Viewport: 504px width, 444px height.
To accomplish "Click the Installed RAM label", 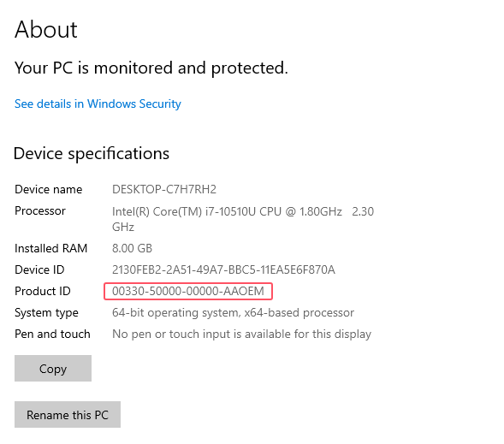I will [50, 248].
